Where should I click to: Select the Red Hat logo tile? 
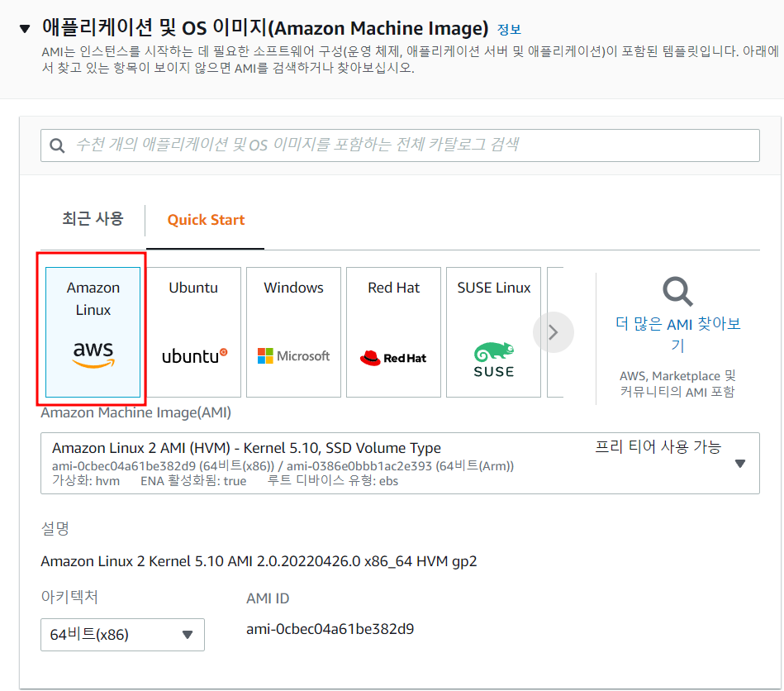[x=393, y=331]
